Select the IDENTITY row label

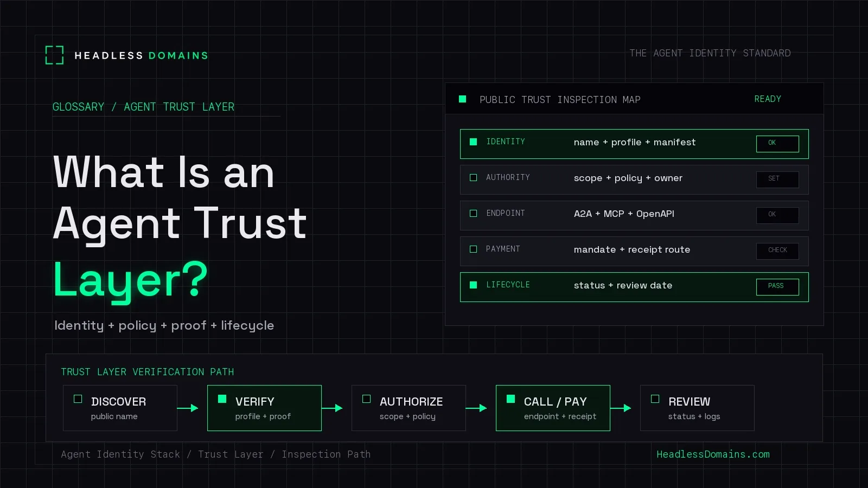click(x=506, y=142)
